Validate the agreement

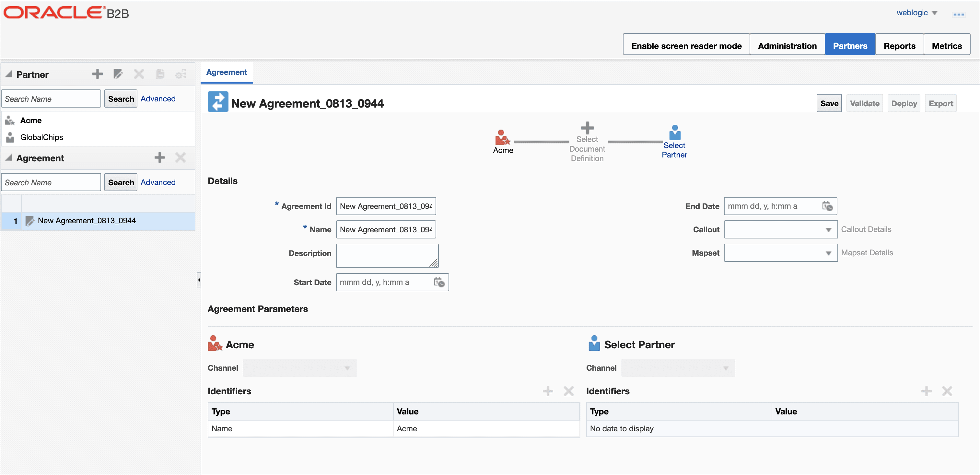coord(864,103)
